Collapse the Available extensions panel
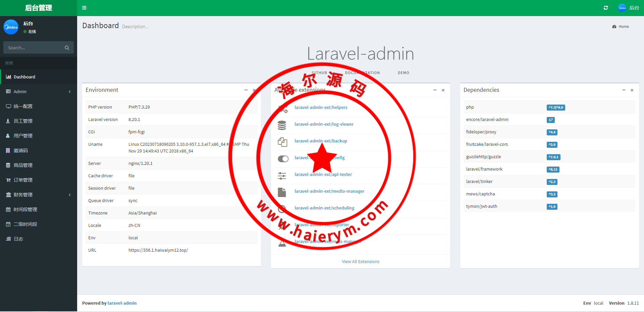This screenshot has height=312, width=644. coord(435,90)
